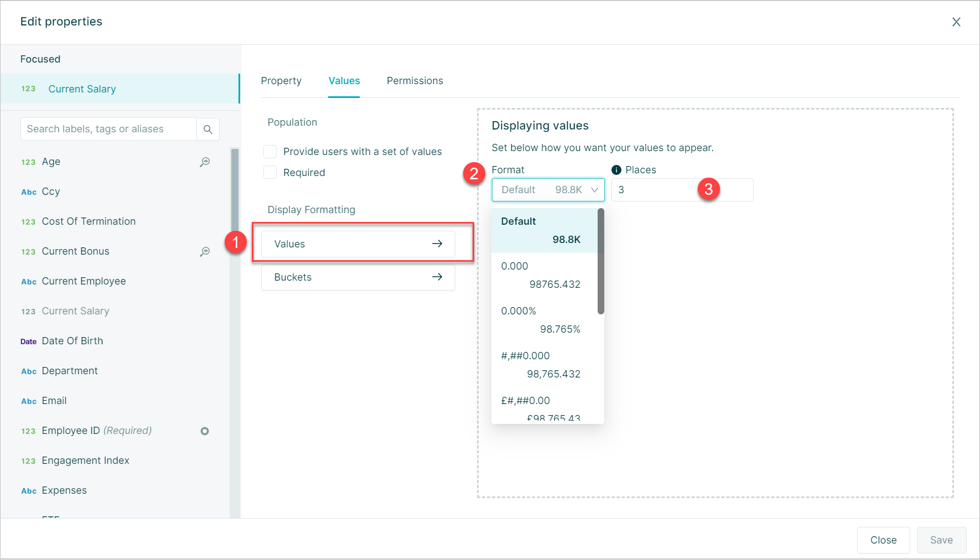This screenshot has width=980, height=559.
Task: Open the Values display formatting section
Action: point(358,244)
